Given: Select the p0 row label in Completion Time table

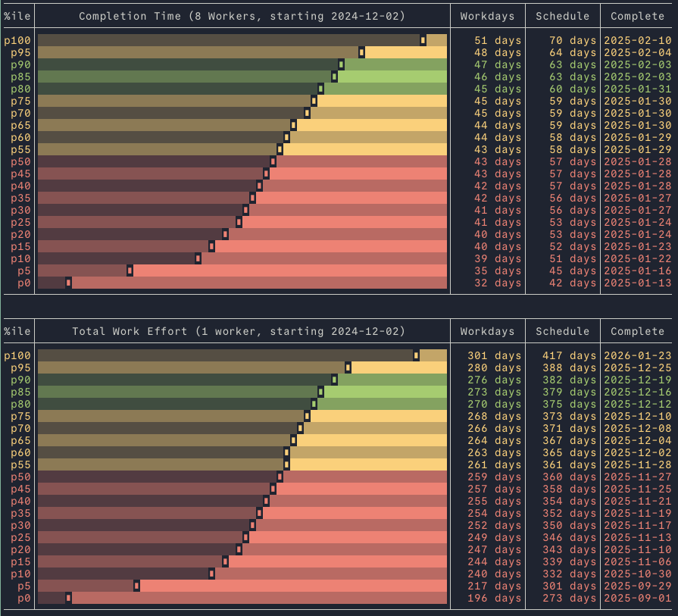Looking at the screenshot, I should [24, 283].
